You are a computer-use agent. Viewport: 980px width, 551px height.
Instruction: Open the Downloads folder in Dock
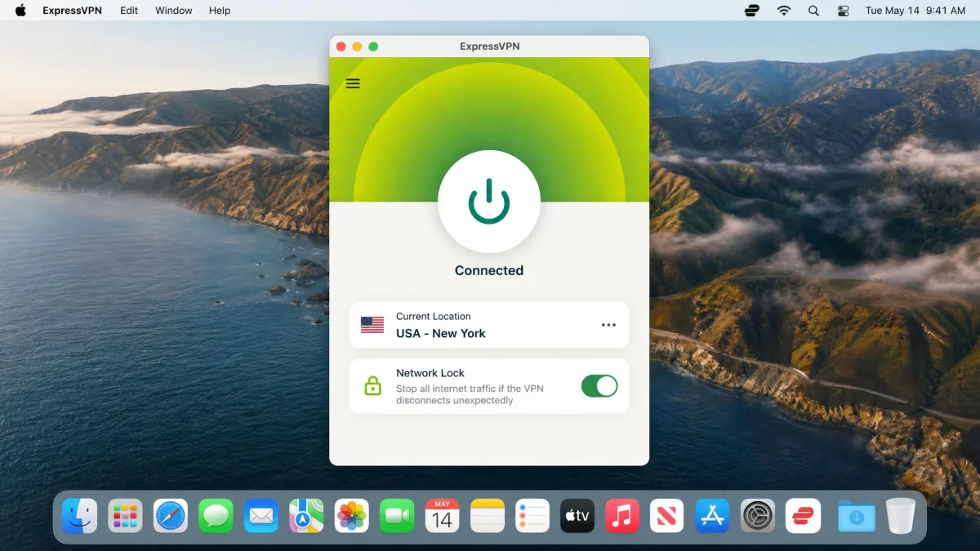(856, 516)
